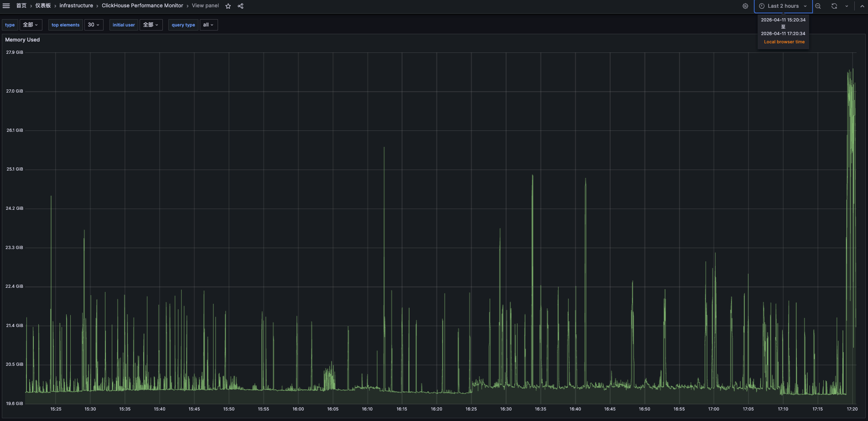
Task: Open the query type dropdown showing all
Action: tap(208, 25)
